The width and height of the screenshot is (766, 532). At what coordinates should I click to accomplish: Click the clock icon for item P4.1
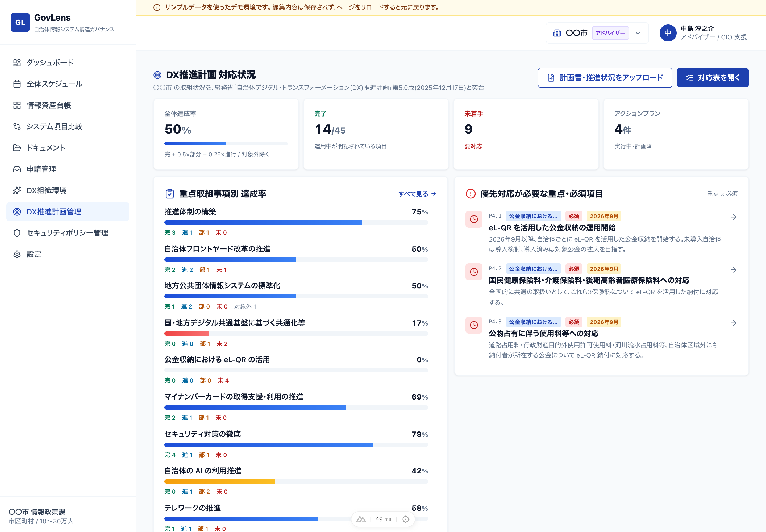click(474, 219)
